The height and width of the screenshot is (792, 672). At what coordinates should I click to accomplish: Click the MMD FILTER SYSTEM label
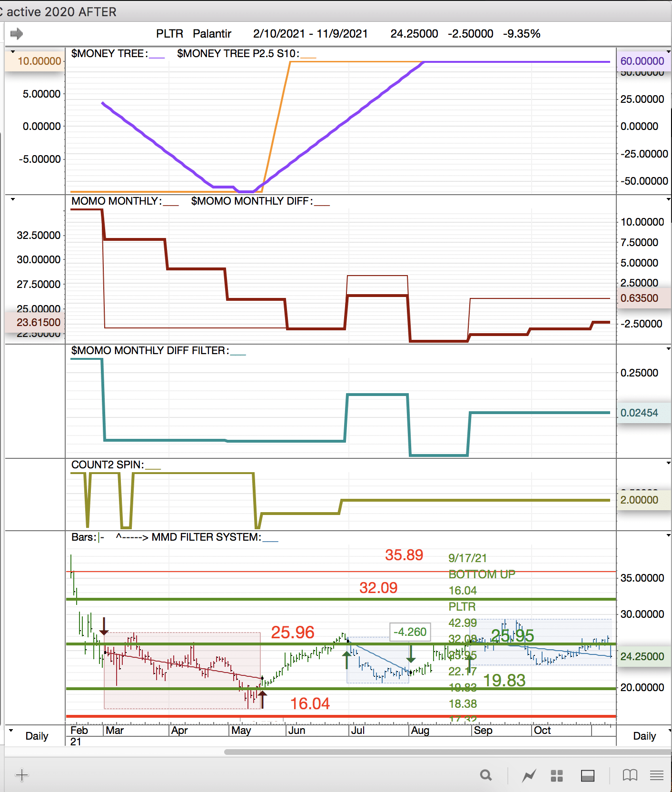click(x=207, y=537)
